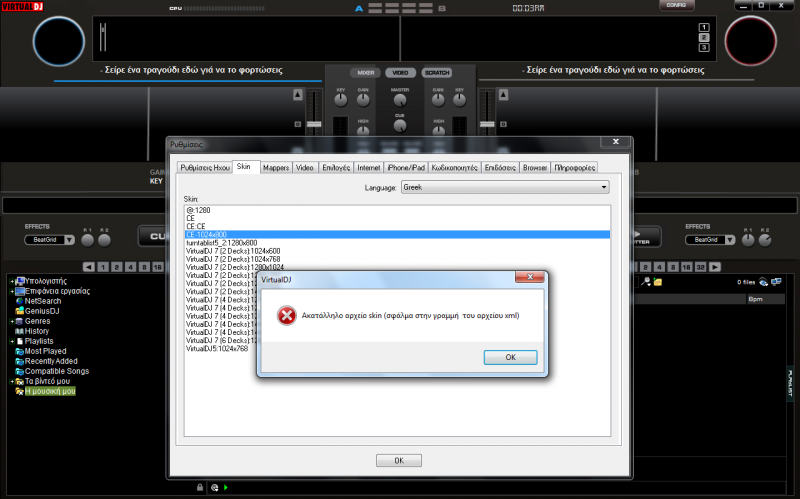Image resolution: width=800 pixels, height=499 pixels.
Task: Open the Video settings tab
Action: pos(305,167)
